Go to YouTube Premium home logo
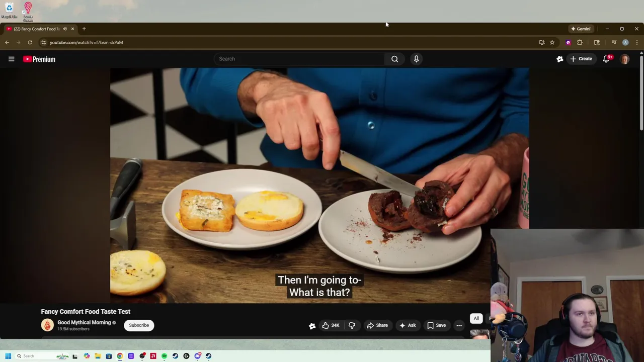644x362 pixels. [x=39, y=59]
